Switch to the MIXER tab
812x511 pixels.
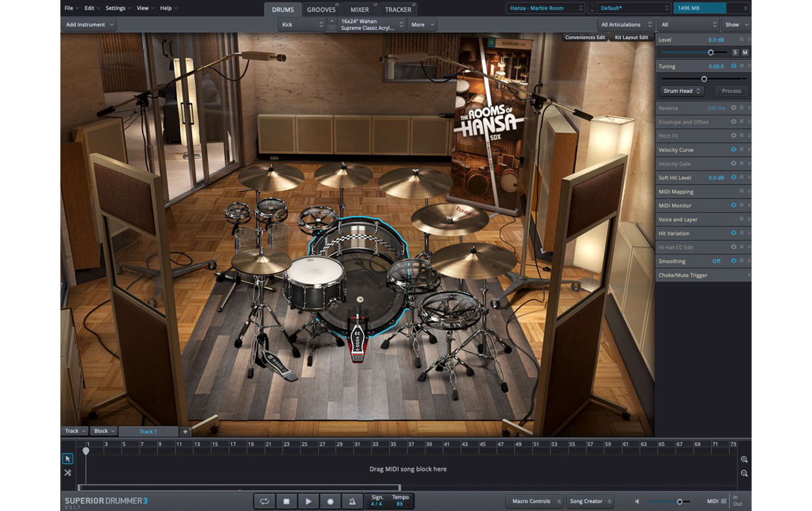click(x=360, y=9)
